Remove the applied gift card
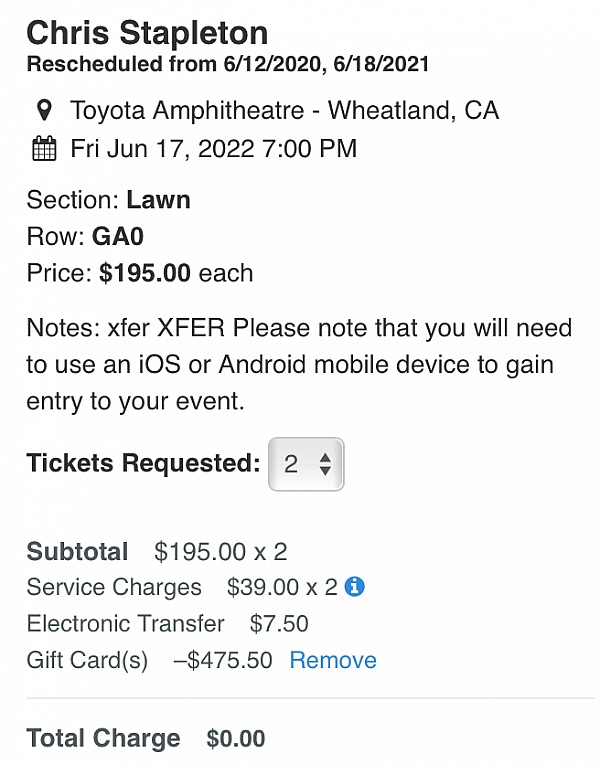This screenshot has height=764, width=600. click(333, 660)
